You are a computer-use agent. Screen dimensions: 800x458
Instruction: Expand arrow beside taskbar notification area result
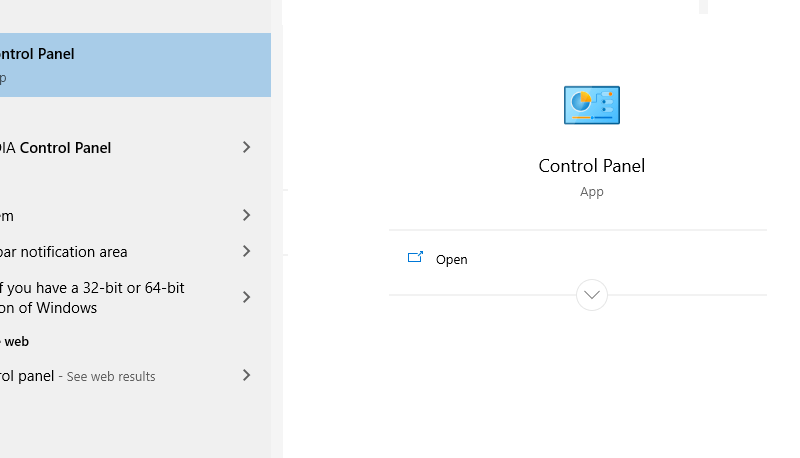(x=246, y=251)
